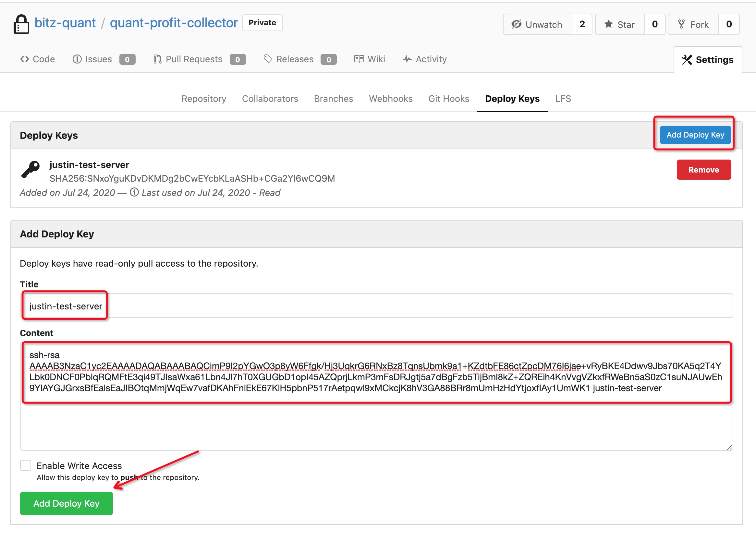Image resolution: width=756 pixels, height=541 pixels.
Task: Open Collaborators settings tab
Action: pyautogui.click(x=270, y=99)
